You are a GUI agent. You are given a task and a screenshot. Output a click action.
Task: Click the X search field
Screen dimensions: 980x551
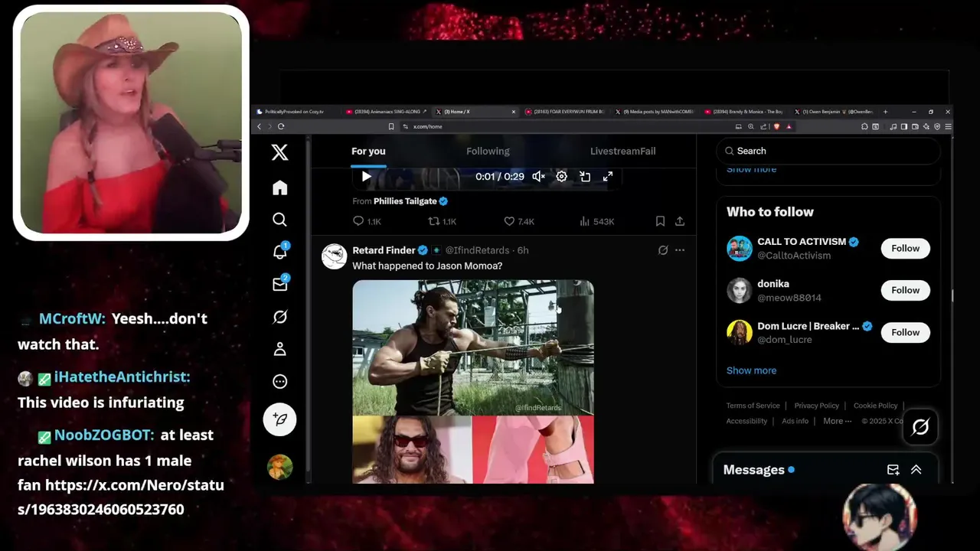tap(828, 151)
